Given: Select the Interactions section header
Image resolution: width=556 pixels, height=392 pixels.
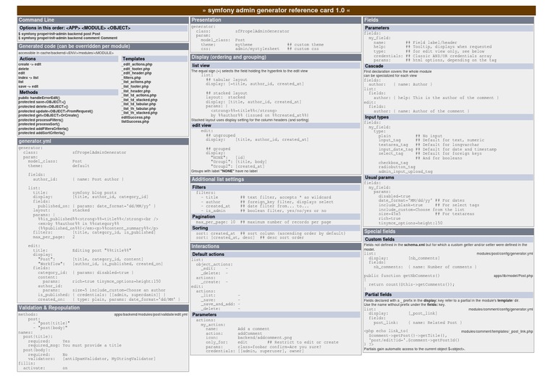Looking at the screenshot, I should tap(210, 246).
